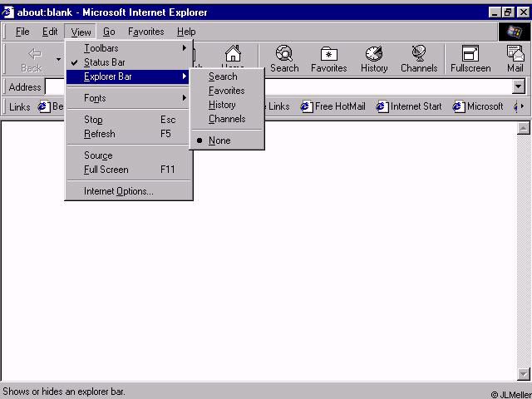Open the Go menu
This screenshot has width=532, height=399.
pyautogui.click(x=109, y=32)
